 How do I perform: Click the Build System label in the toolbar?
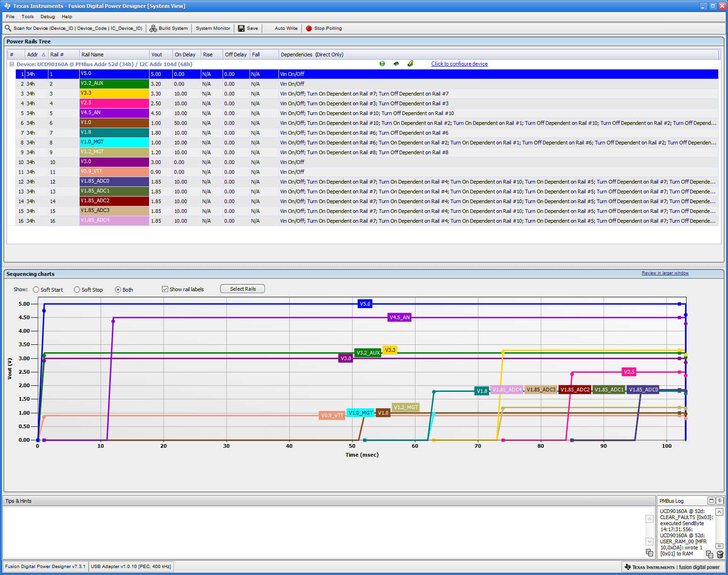point(173,28)
